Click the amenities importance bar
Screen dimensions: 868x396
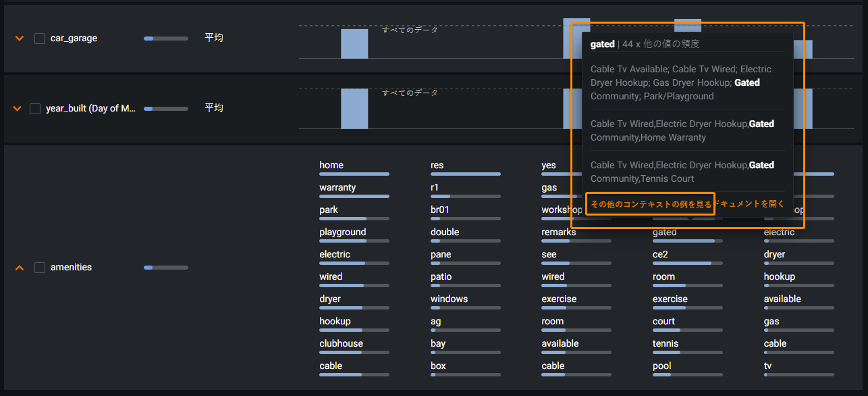click(x=165, y=268)
